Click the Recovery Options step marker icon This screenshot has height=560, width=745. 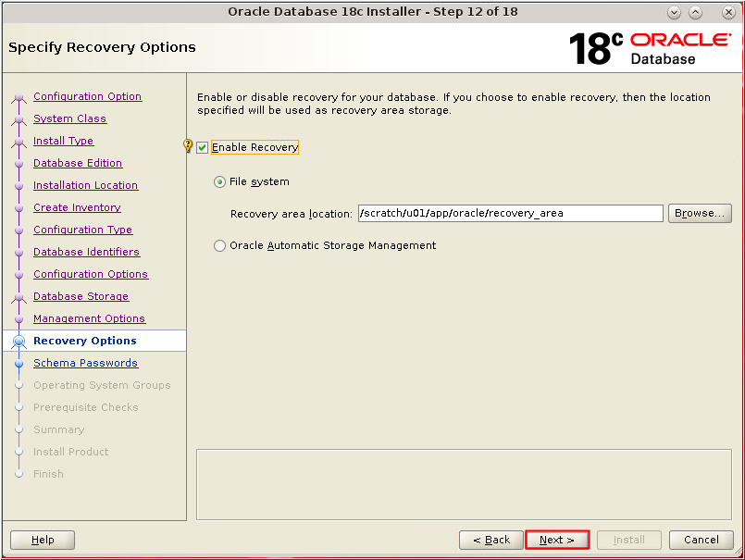pyautogui.click(x=19, y=342)
